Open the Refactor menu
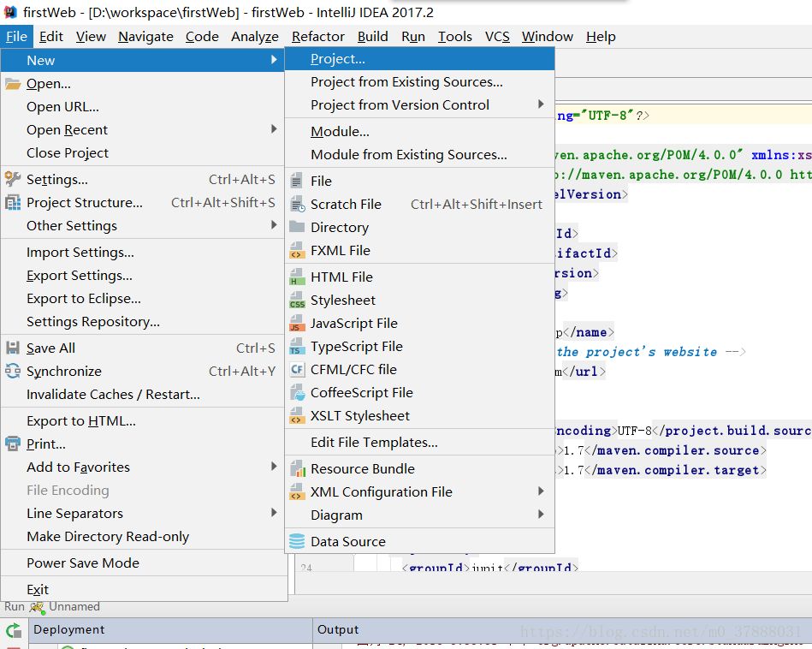This screenshot has width=812, height=649. [318, 37]
